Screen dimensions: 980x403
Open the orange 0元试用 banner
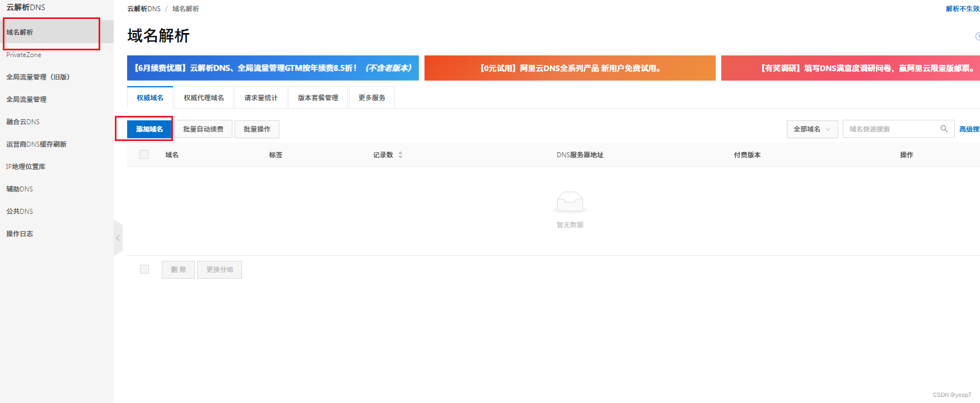pyautogui.click(x=570, y=68)
